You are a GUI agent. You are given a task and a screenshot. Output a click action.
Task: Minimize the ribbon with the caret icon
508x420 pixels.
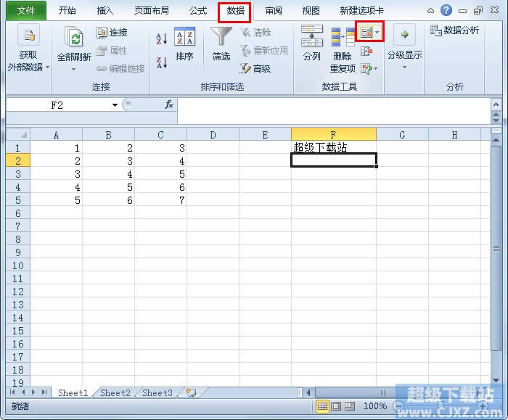point(430,11)
